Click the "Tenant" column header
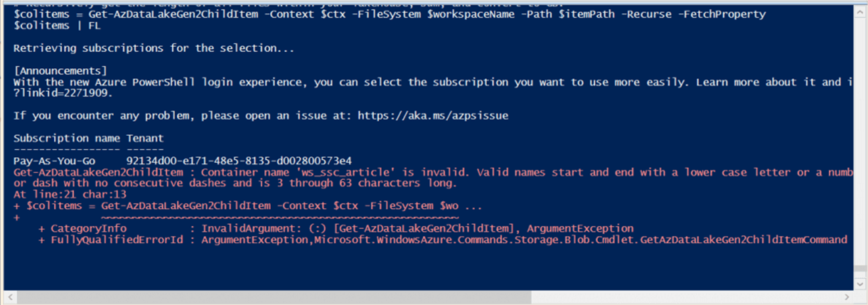The height and width of the screenshot is (305, 868). (x=144, y=138)
